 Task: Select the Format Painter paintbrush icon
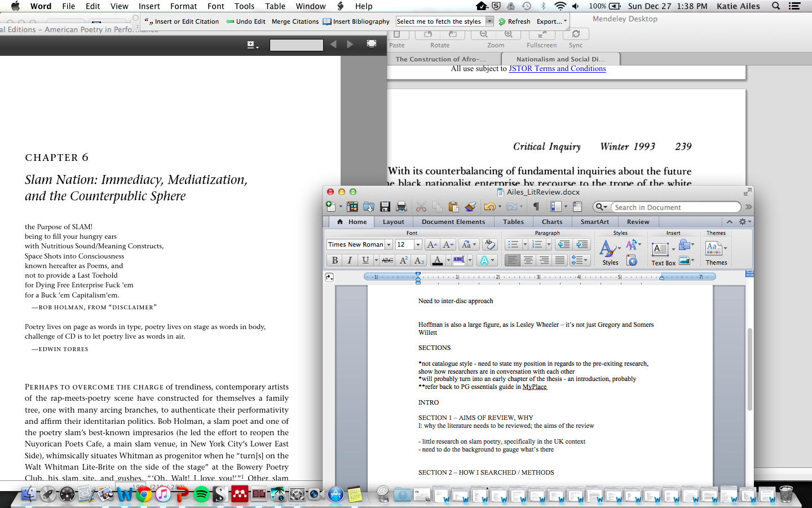470,207
